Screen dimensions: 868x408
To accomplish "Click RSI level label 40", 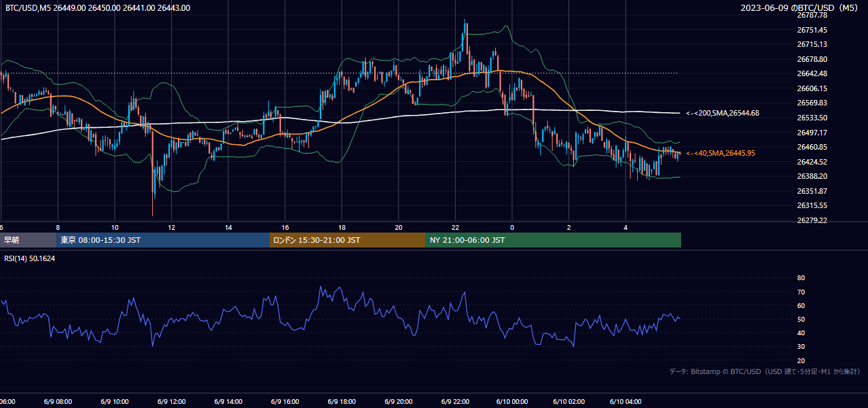I will (801, 333).
